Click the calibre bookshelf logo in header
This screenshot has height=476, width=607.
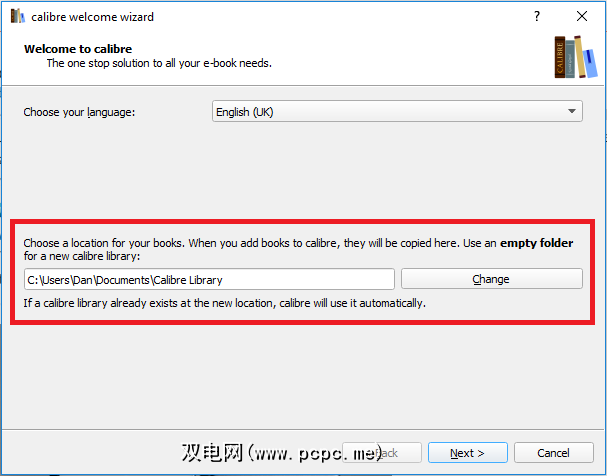coord(576,57)
